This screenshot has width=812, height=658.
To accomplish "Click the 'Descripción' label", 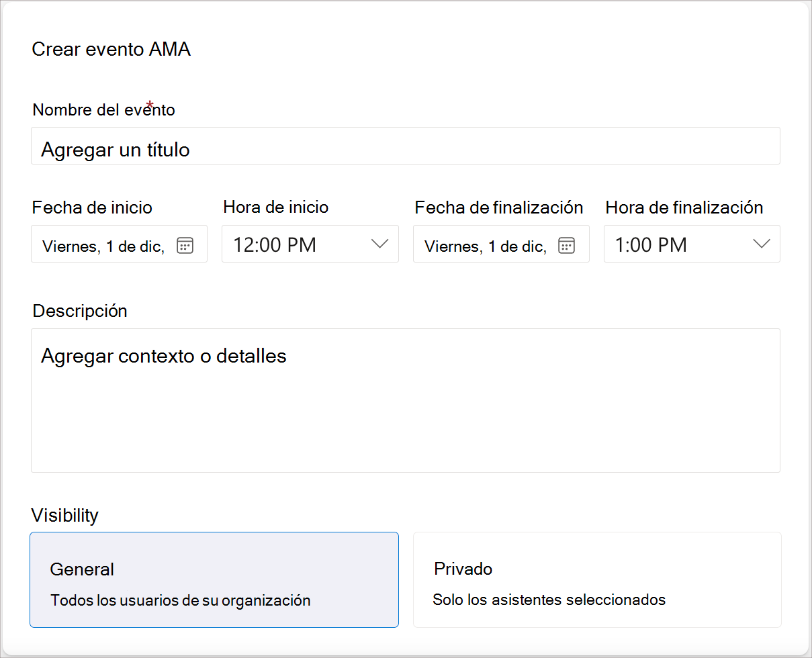I will [x=80, y=311].
